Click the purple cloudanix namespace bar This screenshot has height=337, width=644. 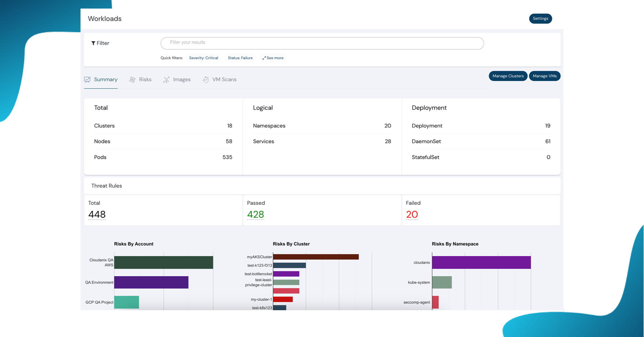[x=482, y=262]
